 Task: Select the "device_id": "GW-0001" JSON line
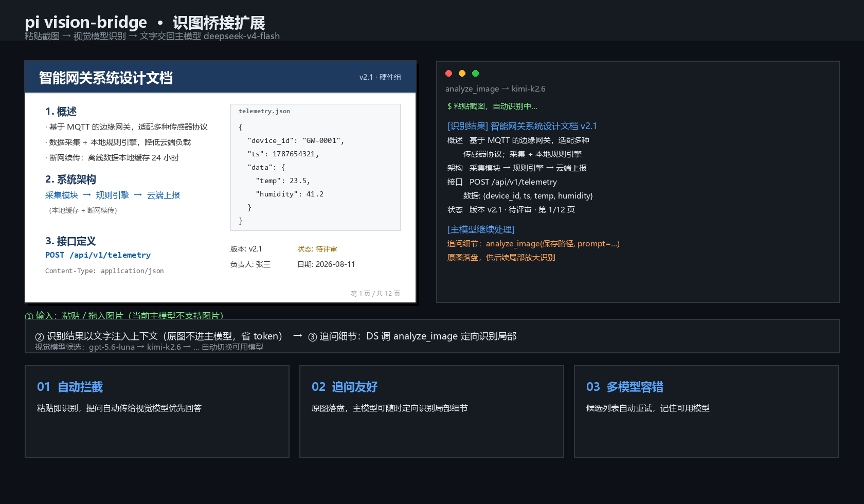tap(296, 141)
